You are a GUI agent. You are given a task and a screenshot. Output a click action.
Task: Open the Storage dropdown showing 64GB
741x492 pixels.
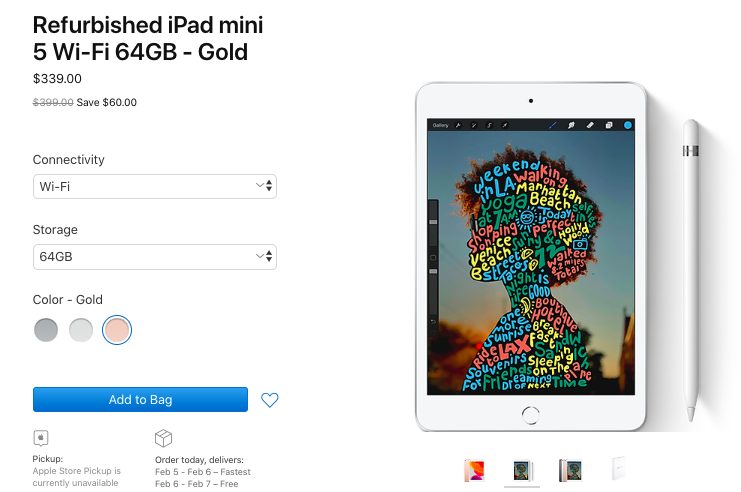[155, 257]
